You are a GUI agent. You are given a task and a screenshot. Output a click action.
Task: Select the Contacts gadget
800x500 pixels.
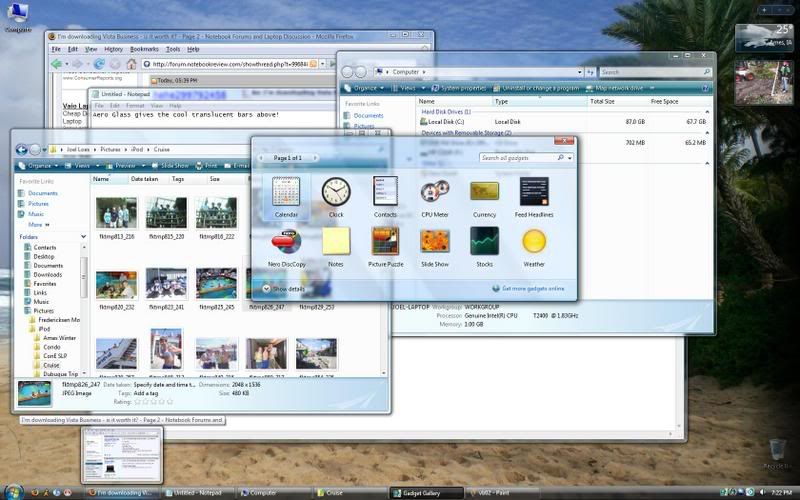click(385, 197)
